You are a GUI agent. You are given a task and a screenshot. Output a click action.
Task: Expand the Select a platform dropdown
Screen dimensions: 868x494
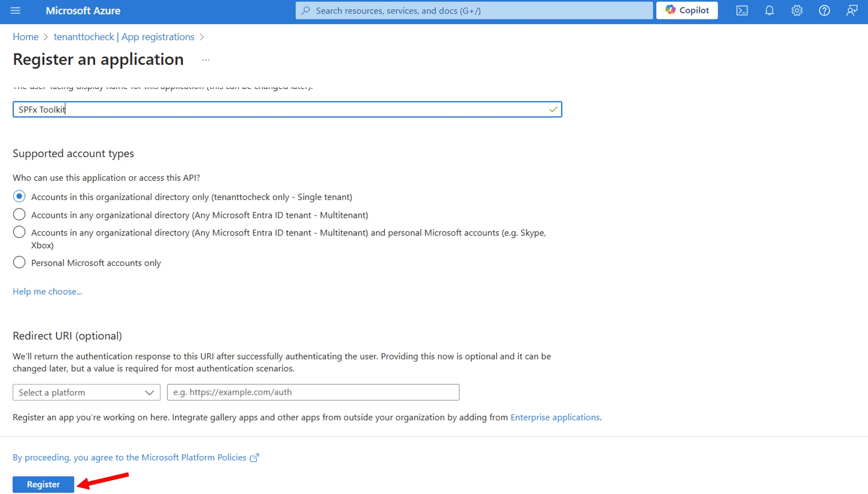pos(86,393)
